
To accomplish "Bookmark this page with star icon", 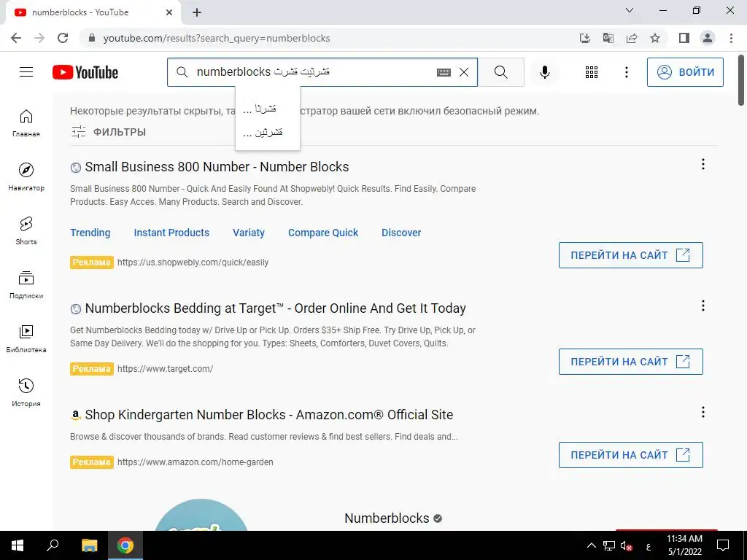I will coord(655,38).
